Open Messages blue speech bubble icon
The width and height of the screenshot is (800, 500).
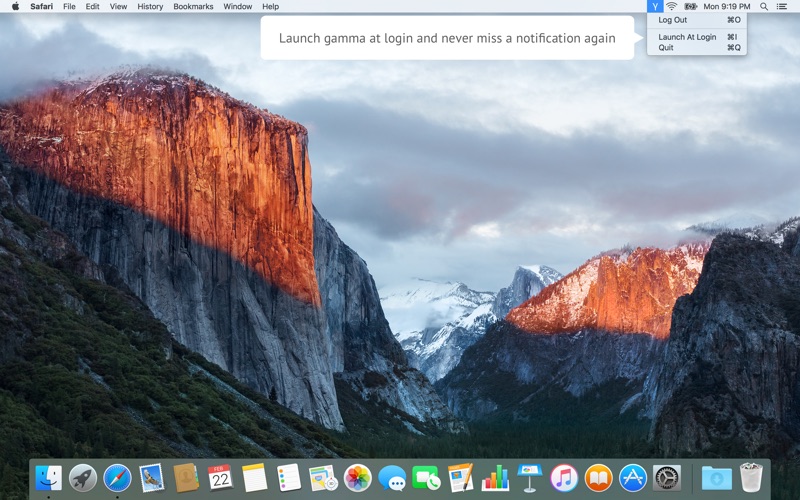[x=392, y=478]
